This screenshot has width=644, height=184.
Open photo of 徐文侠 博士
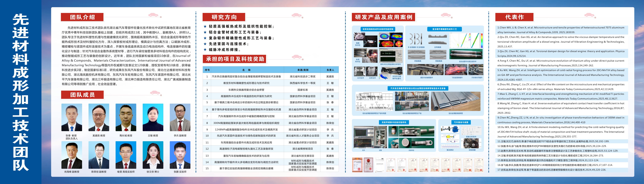click(x=153, y=155)
